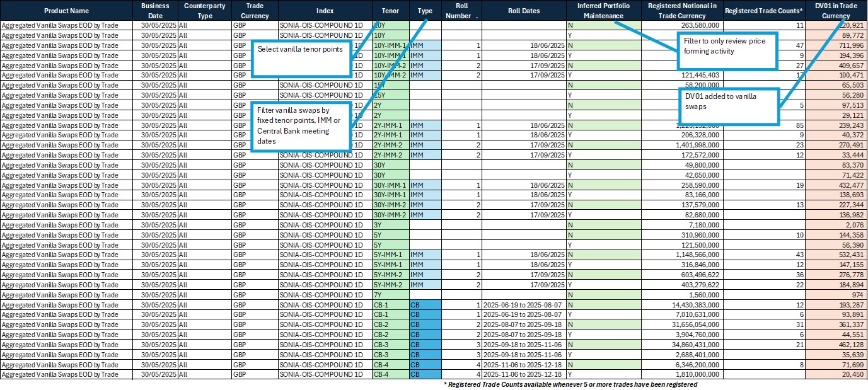
Task: Click the Trade Currency column header
Action: coord(254,10)
